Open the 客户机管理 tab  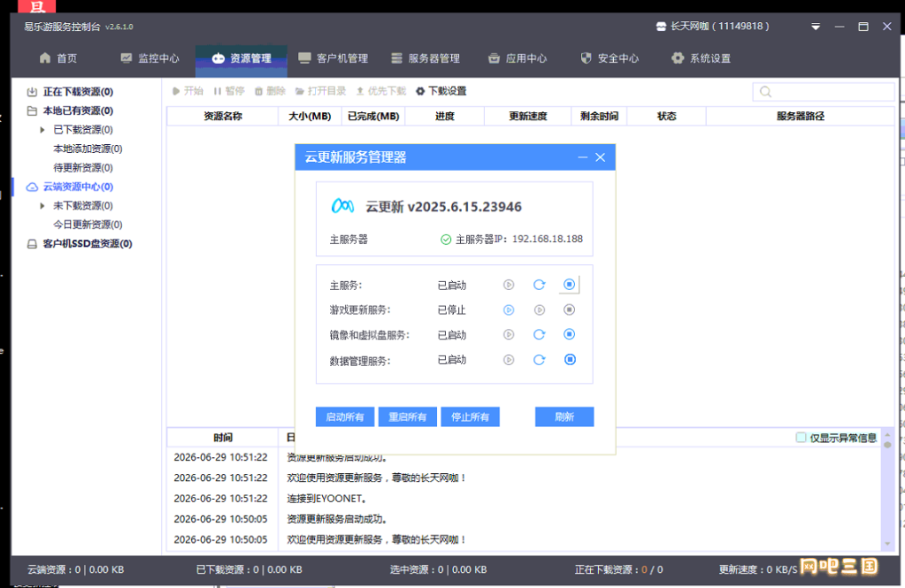(x=333, y=58)
